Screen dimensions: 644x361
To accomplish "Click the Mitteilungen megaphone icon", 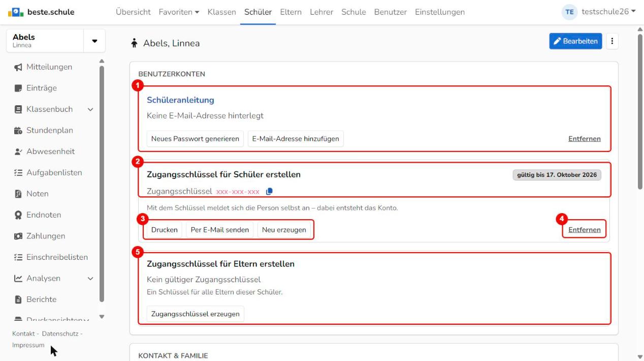I will click(x=17, y=67).
